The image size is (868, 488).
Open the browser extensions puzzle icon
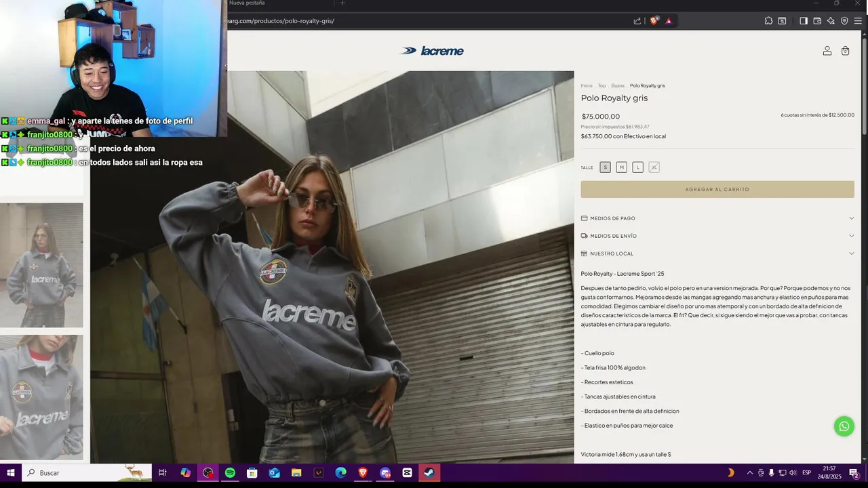click(768, 21)
